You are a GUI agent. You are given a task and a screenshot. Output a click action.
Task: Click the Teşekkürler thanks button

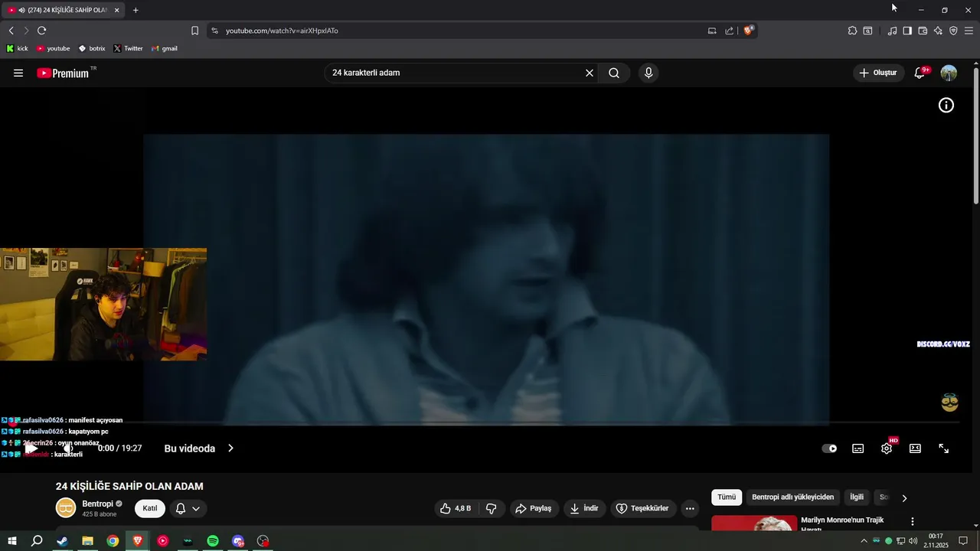[643, 508]
